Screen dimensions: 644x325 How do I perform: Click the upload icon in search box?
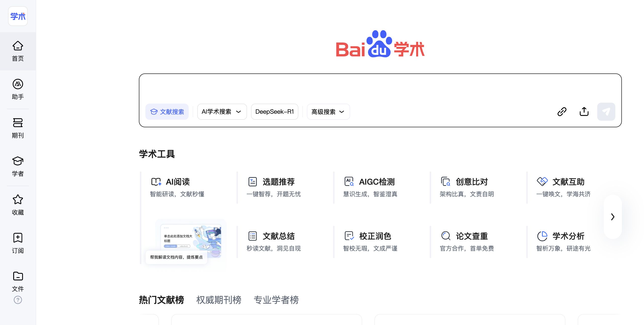pos(584,112)
